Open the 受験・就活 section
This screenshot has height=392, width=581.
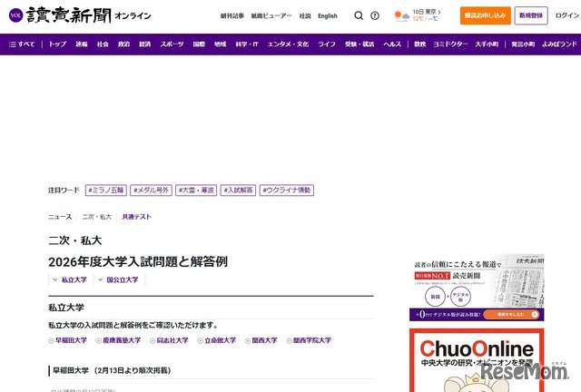tap(359, 44)
